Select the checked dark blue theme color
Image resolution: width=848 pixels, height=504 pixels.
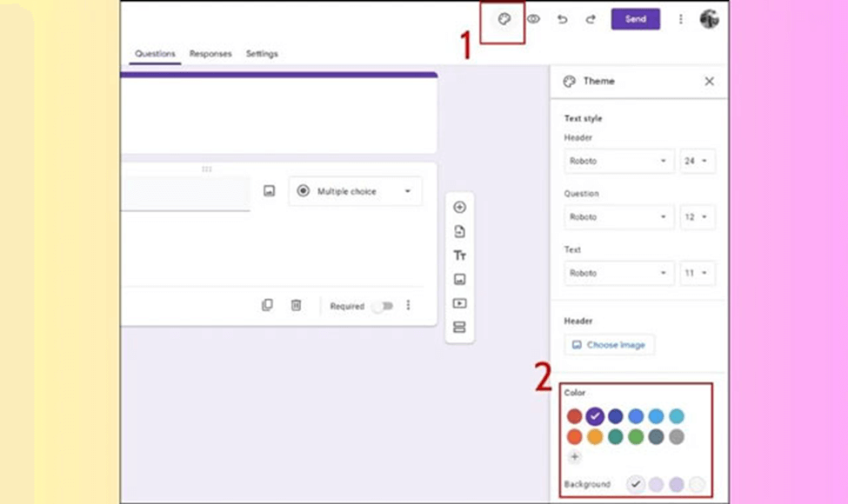pyautogui.click(x=593, y=415)
